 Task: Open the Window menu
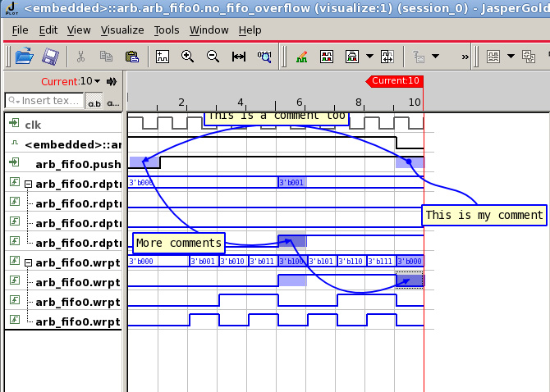pyautogui.click(x=209, y=30)
